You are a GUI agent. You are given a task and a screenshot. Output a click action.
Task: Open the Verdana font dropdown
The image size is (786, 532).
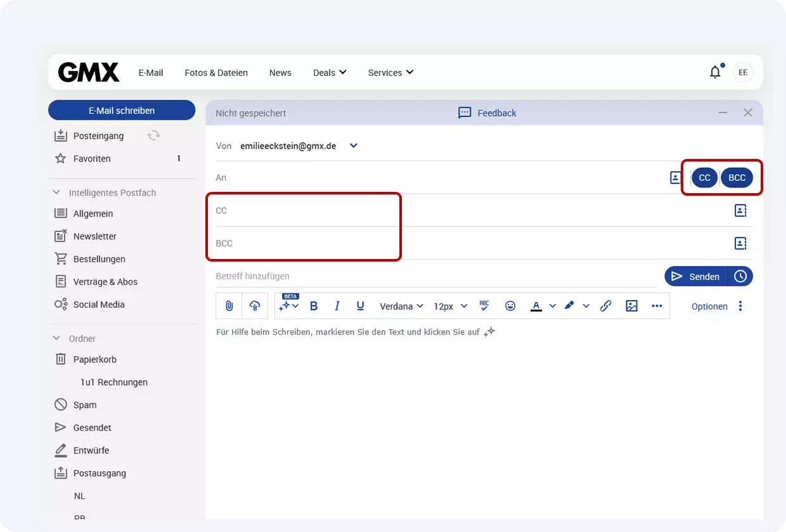tap(401, 306)
